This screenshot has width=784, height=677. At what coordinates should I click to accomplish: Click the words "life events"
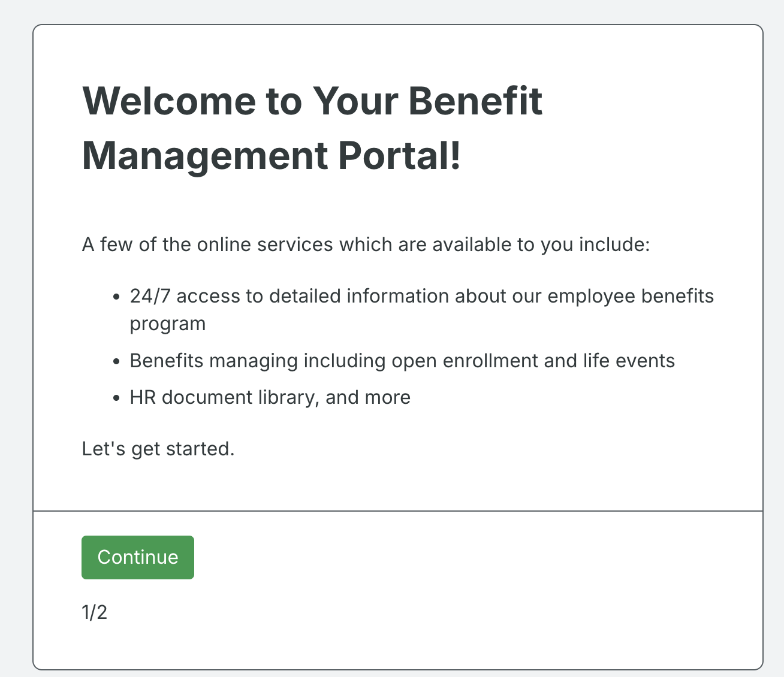click(627, 361)
